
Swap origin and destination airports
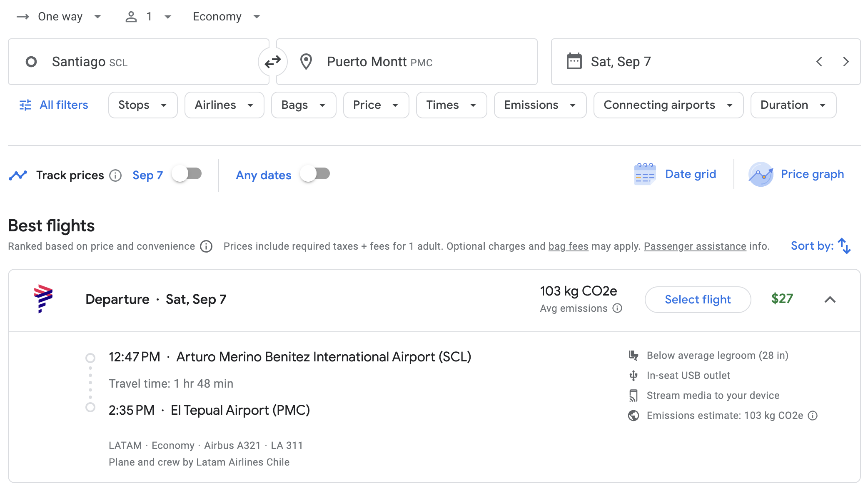coord(273,62)
